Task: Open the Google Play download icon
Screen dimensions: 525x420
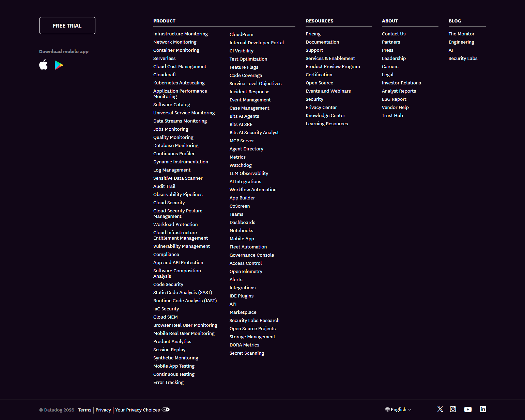Action: [x=58, y=65]
